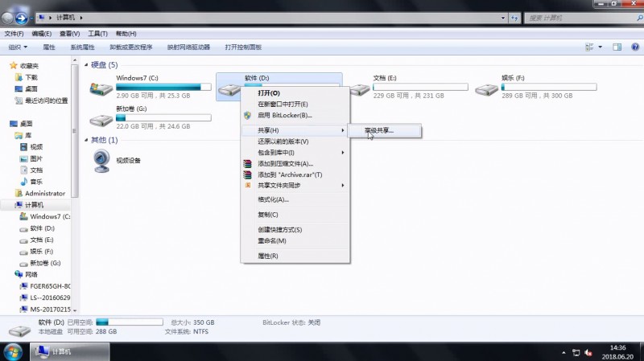Viewport: 644px width, 361px height.
Task: Choose 属性(R) at context menu bottom
Action: click(x=295, y=256)
